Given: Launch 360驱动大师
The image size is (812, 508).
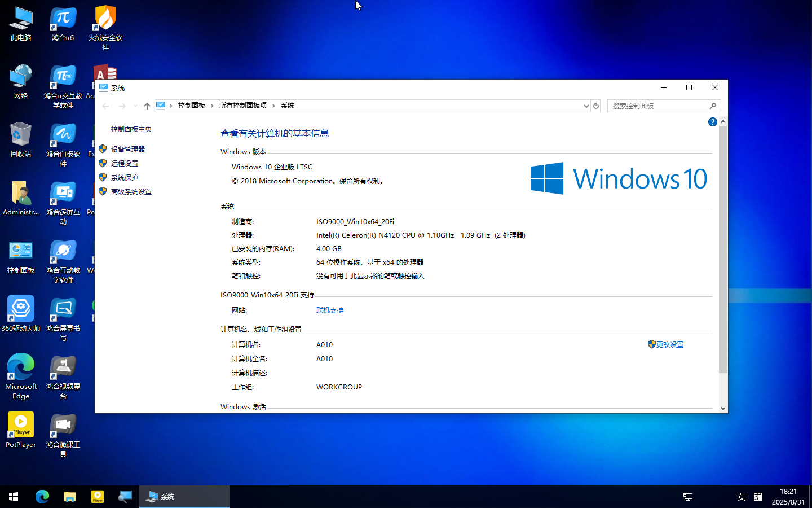Looking at the screenshot, I should point(21,308).
